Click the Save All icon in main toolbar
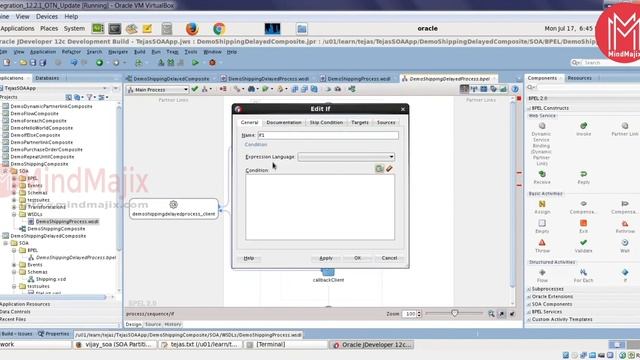 pos(42,62)
